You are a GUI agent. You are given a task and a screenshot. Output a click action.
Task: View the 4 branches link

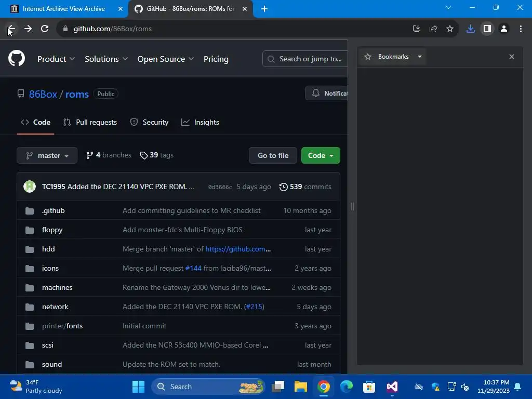(109, 155)
